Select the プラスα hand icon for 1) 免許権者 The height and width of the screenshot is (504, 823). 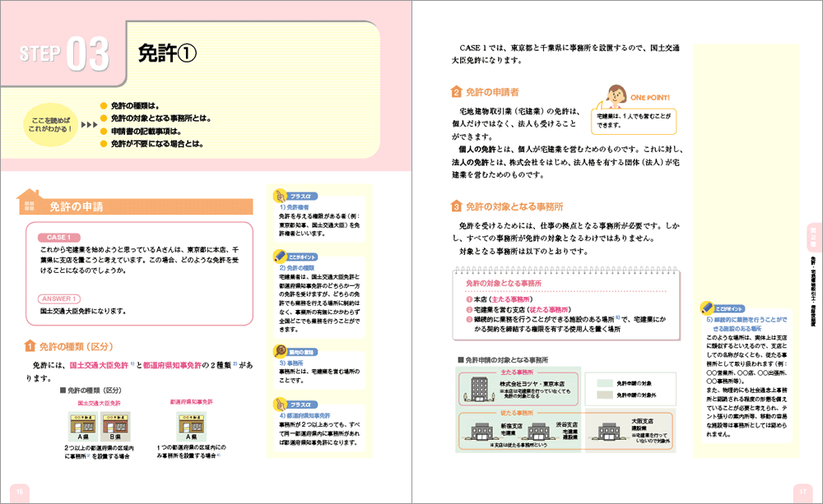point(280,196)
